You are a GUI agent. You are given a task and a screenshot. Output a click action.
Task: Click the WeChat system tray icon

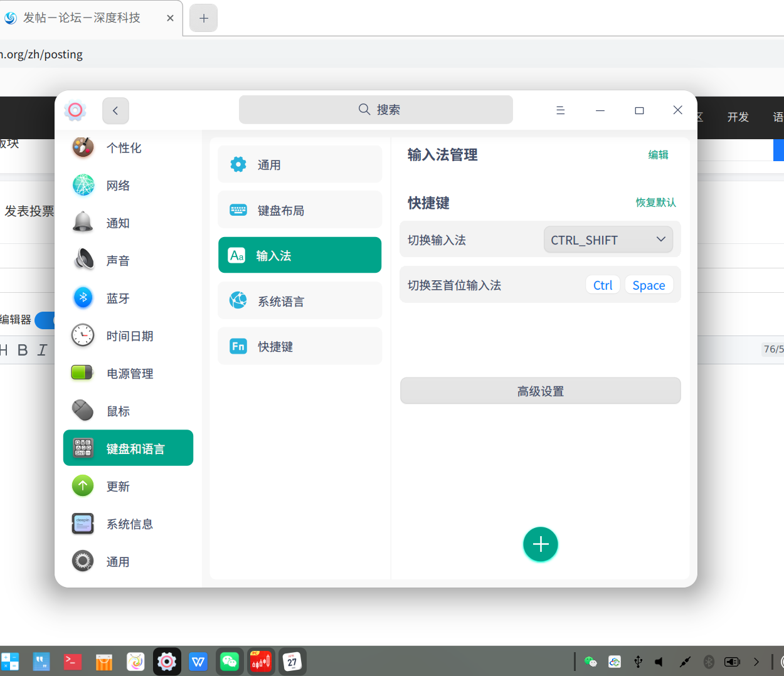[590, 662]
